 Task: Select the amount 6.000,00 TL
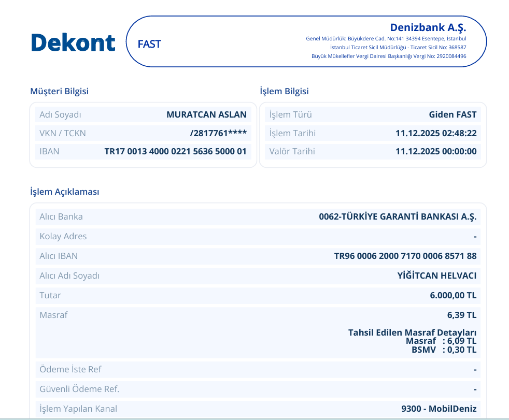point(453,296)
